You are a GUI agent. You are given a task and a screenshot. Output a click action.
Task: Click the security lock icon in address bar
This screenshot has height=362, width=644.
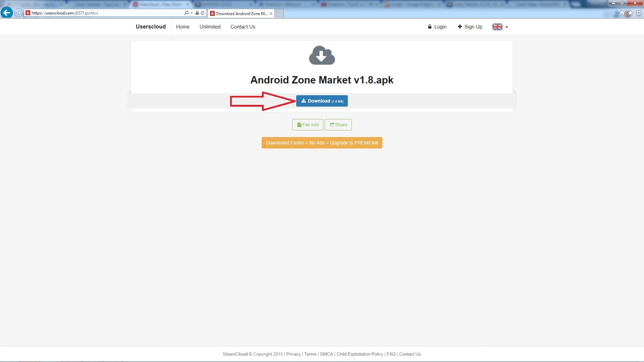[197, 13]
